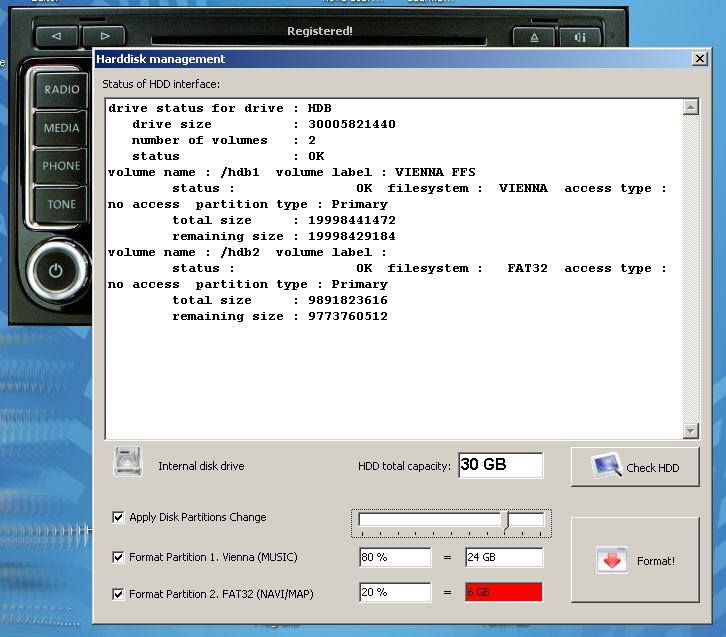The height and width of the screenshot is (637, 726).
Task: Click the Format! button
Action: [x=634, y=560]
